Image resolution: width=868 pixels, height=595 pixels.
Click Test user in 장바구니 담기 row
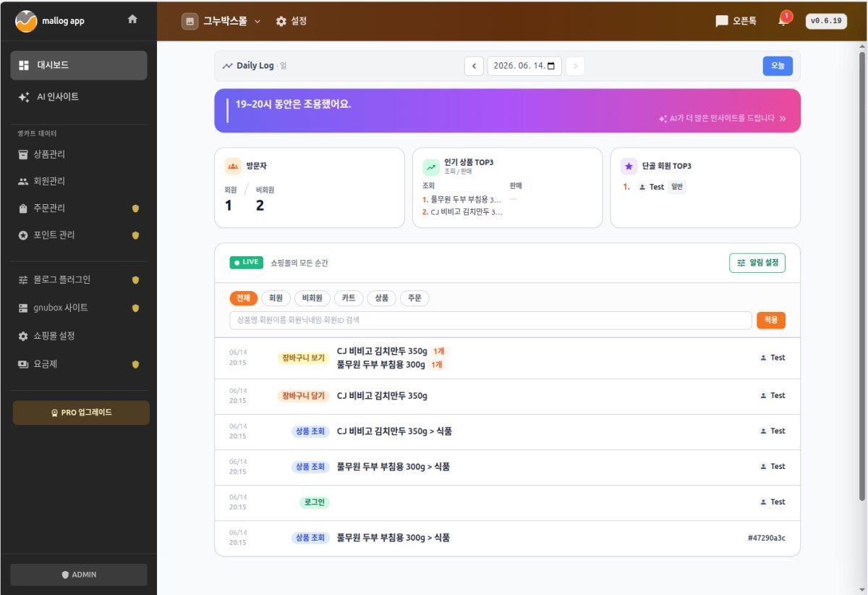click(773, 396)
